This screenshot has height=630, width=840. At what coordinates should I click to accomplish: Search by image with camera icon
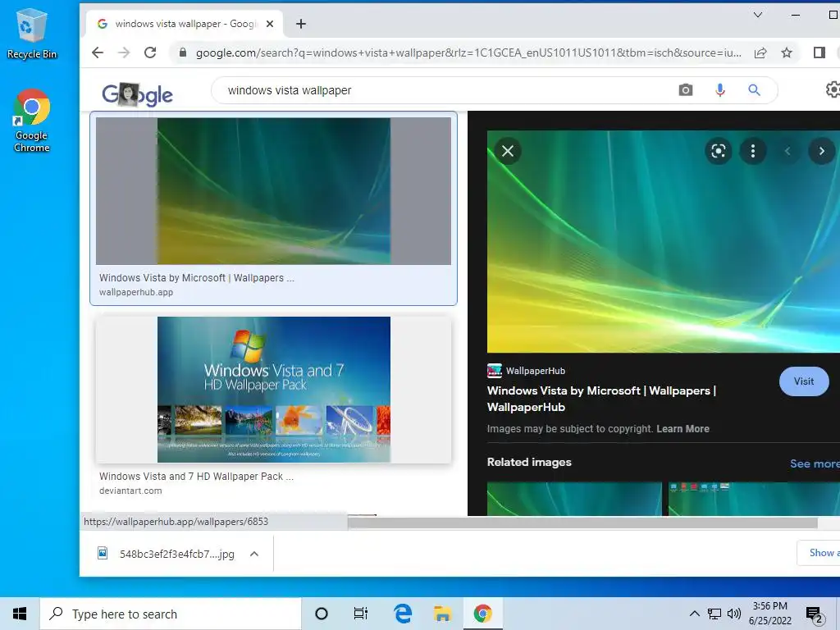pyautogui.click(x=685, y=90)
